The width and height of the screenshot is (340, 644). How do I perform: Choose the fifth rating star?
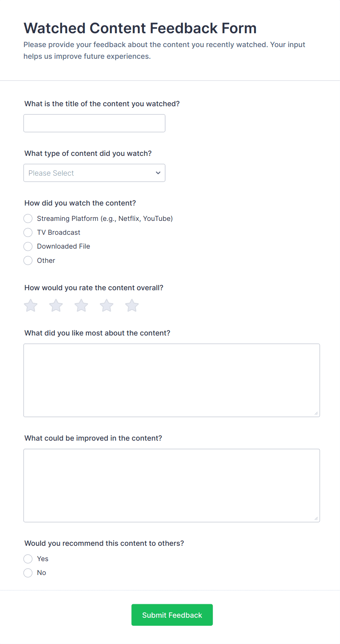(132, 306)
